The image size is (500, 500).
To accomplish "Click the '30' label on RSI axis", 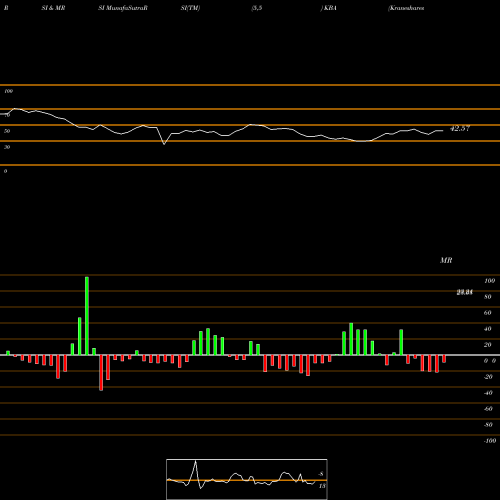I will coord(7,147).
